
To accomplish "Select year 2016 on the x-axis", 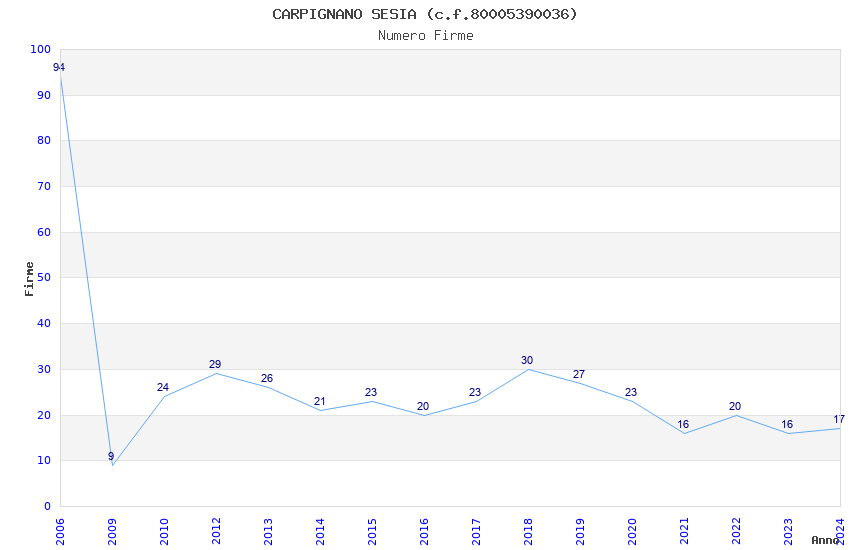I will pyautogui.click(x=424, y=532).
